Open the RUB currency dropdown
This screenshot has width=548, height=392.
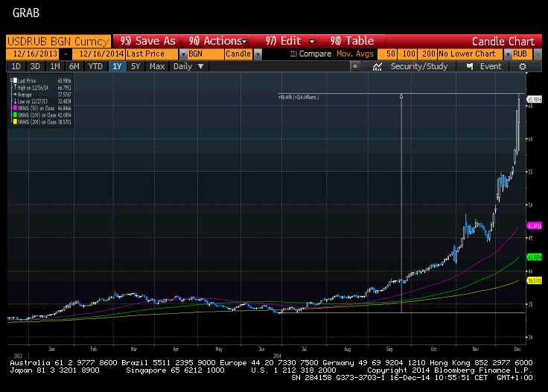(x=523, y=54)
